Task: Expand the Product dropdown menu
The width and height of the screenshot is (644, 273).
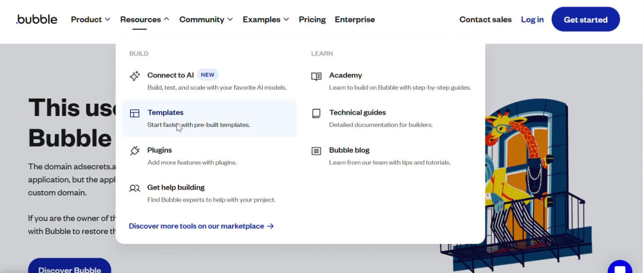Action: 91,19
